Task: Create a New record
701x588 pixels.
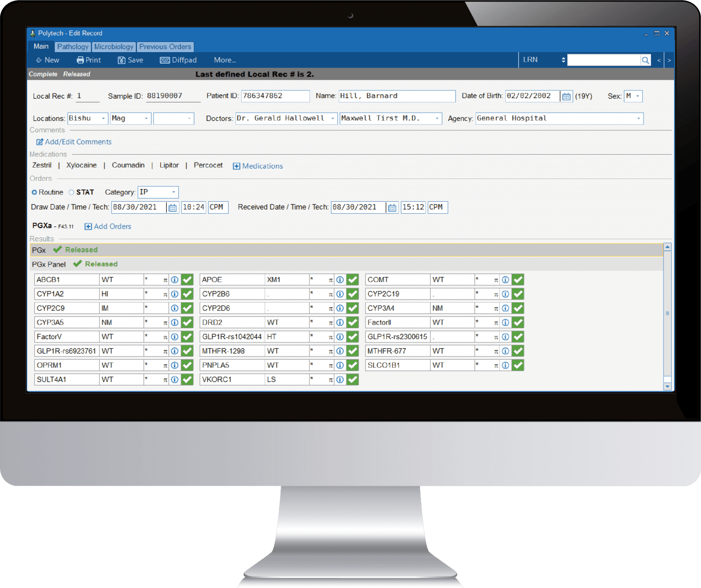Action: pos(48,60)
